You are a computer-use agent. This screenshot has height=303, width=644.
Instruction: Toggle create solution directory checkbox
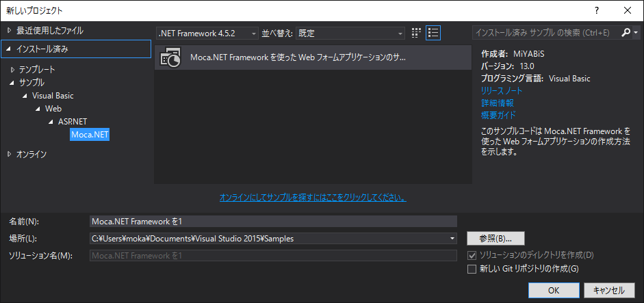tap(472, 255)
